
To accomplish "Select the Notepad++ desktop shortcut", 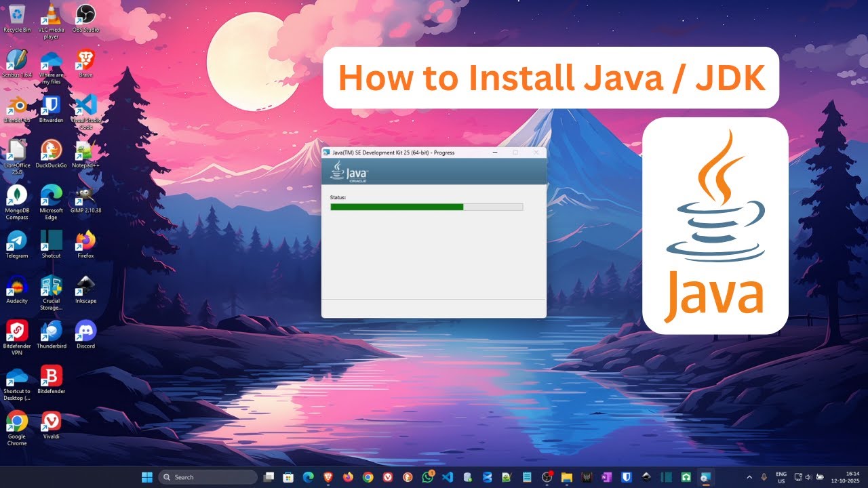I will [85, 154].
